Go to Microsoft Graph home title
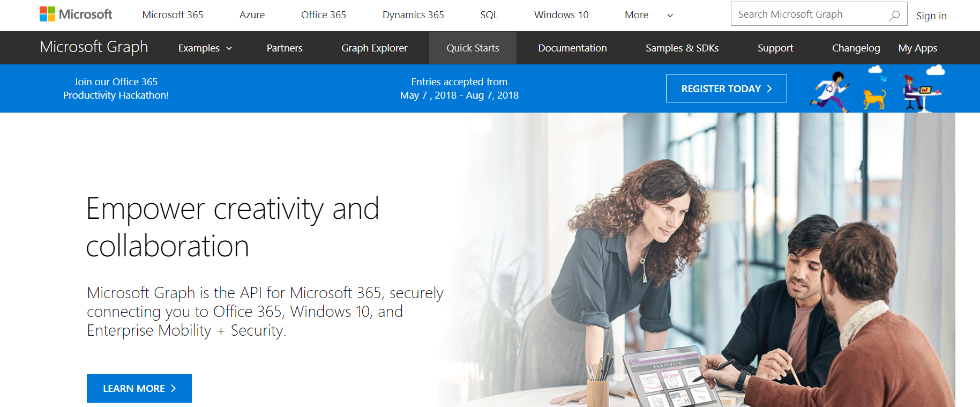This screenshot has height=407, width=980. tap(94, 47)
